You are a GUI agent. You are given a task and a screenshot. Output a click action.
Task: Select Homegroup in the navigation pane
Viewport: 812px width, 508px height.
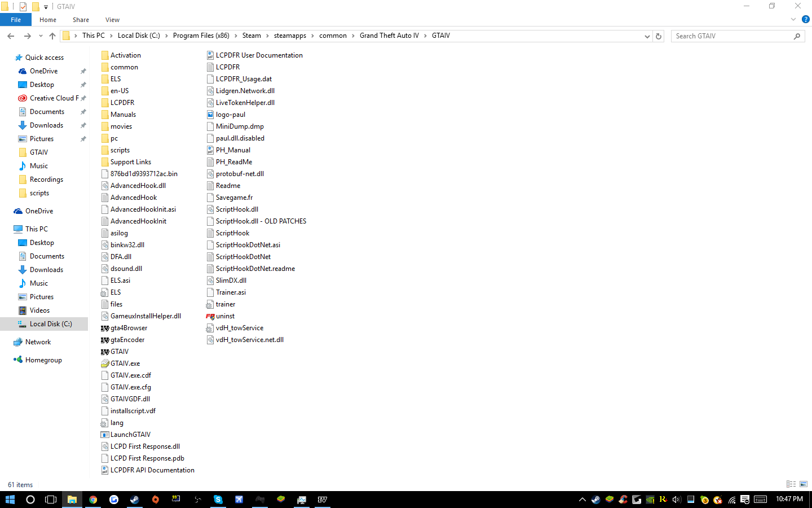pos(43,360)
